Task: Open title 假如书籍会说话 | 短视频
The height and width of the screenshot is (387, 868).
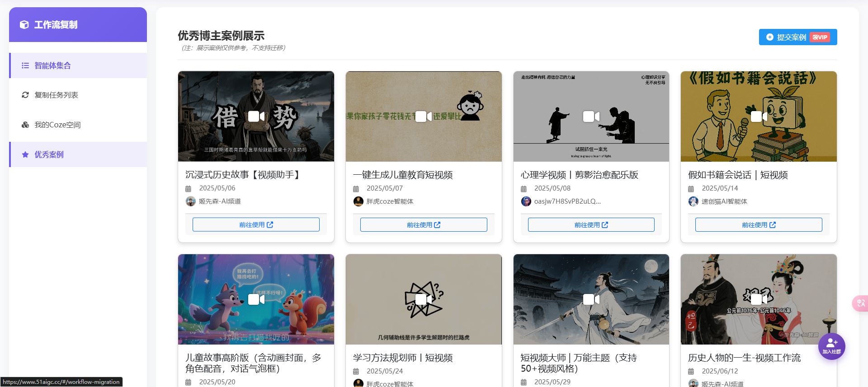Action: click(x=738, y=175)
